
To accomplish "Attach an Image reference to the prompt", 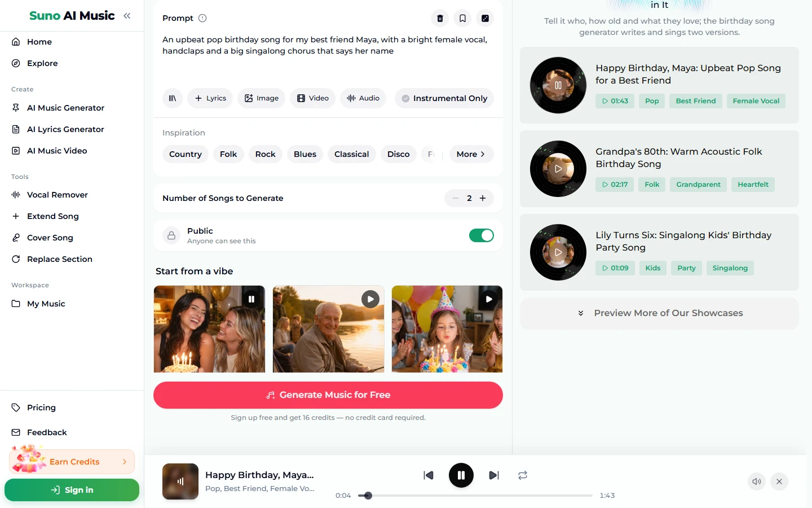I will click(x=262, y=98).
